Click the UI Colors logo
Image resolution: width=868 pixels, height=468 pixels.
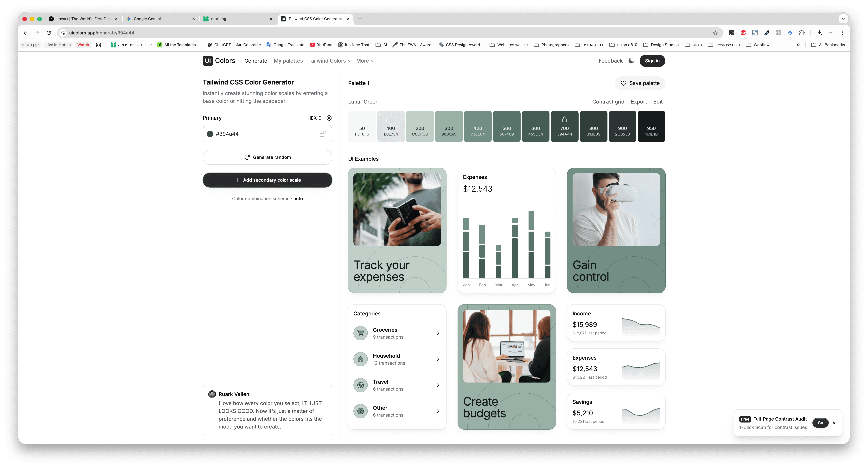(x=219, y=61)
